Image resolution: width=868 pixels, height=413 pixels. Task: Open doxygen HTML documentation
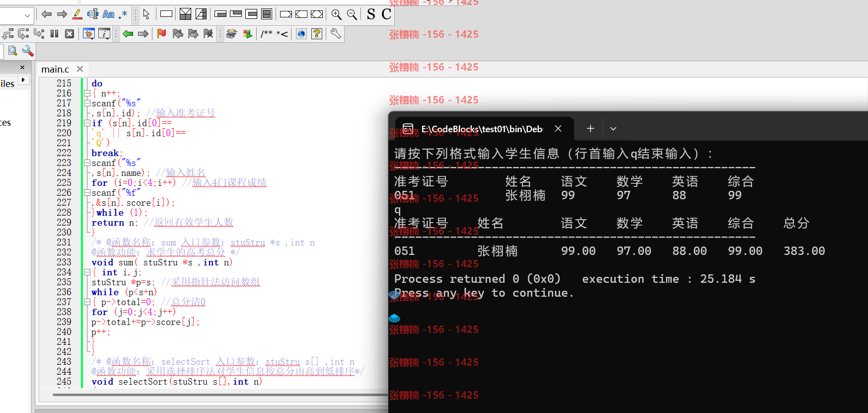(301, 34)
